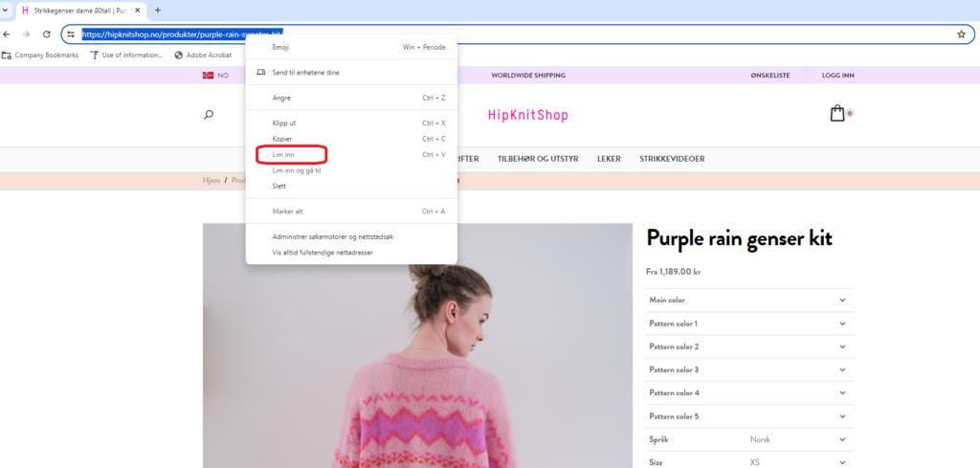Select Marker alt in the context menu
The width and height of the screenshot is (980, 468).
click(288, 212)
